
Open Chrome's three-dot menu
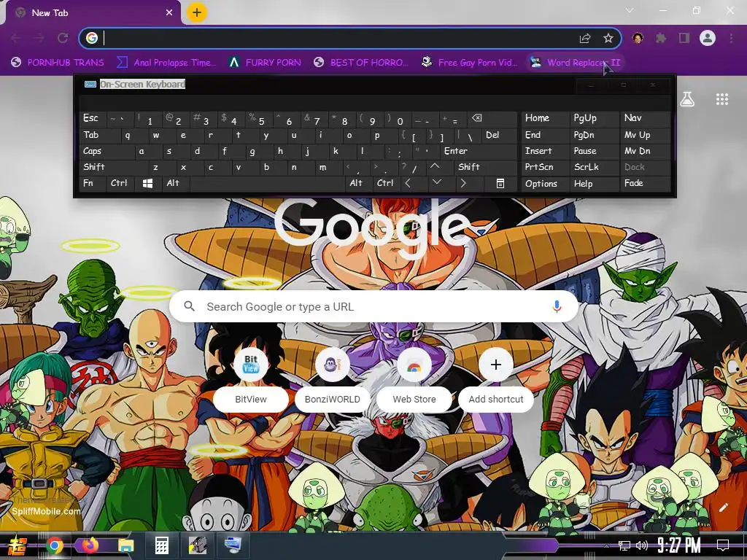731,38
